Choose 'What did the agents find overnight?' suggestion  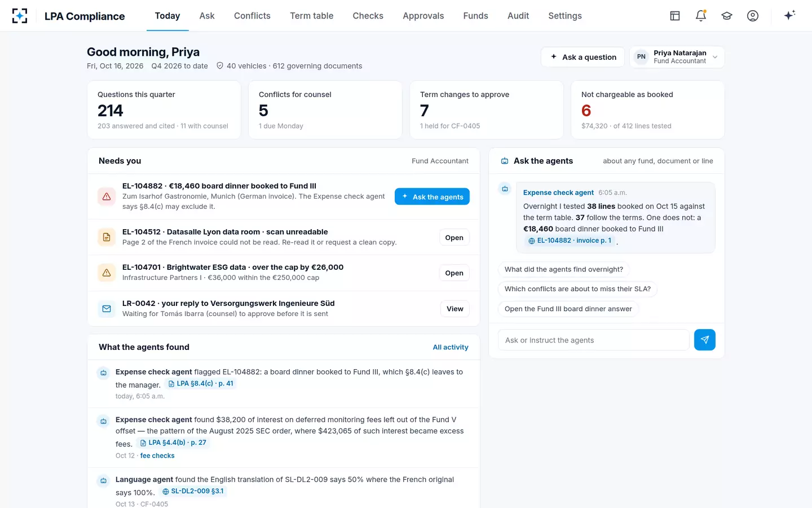tap(564, 269)
